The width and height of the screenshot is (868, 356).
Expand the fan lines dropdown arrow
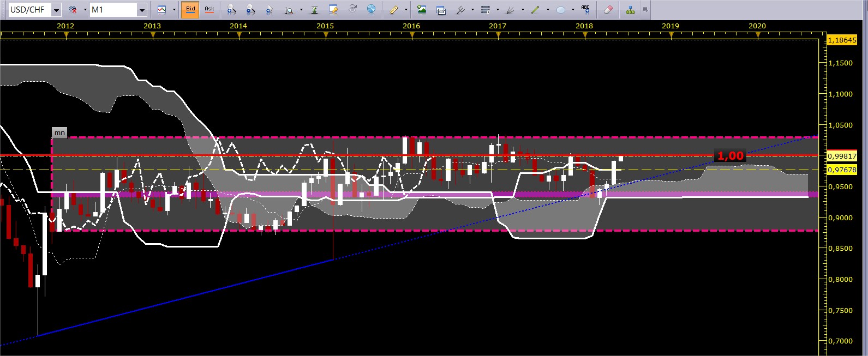click(x=523, y=10)
